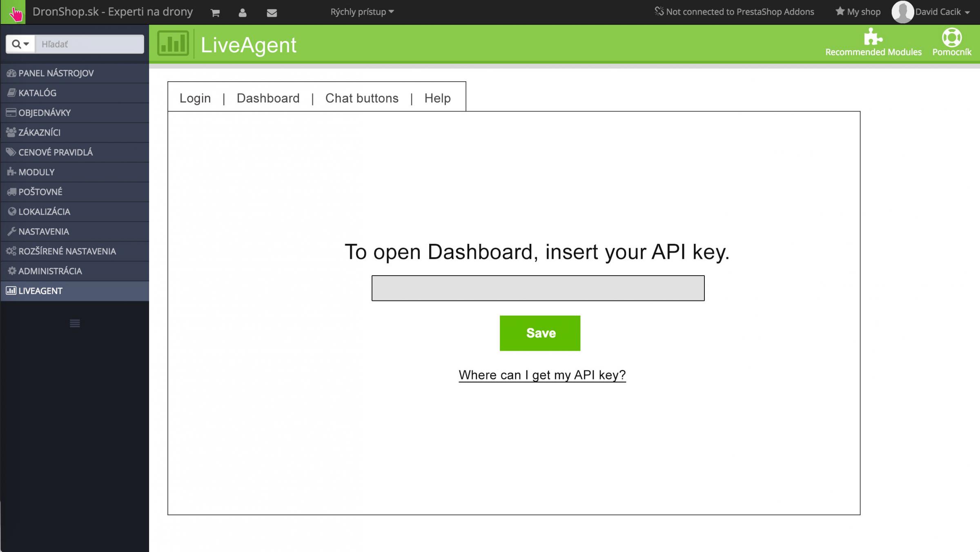
Task: Click the API key input field
Action: (538, 288)
